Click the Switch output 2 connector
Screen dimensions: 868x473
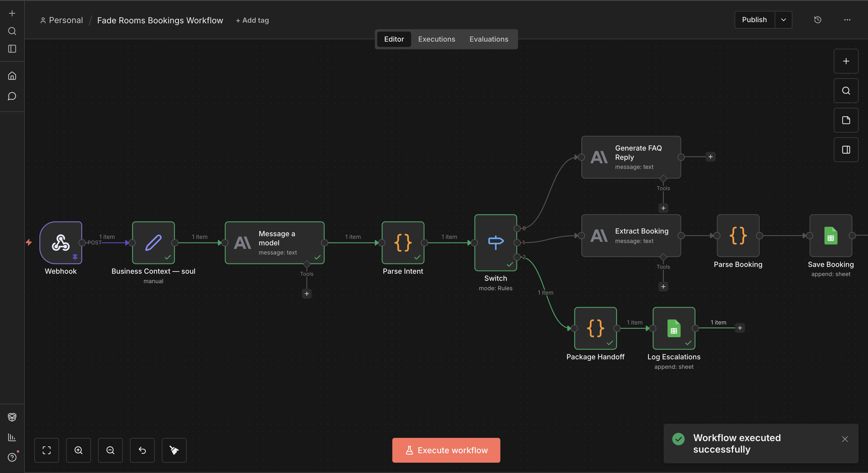(x=517, y=257)
